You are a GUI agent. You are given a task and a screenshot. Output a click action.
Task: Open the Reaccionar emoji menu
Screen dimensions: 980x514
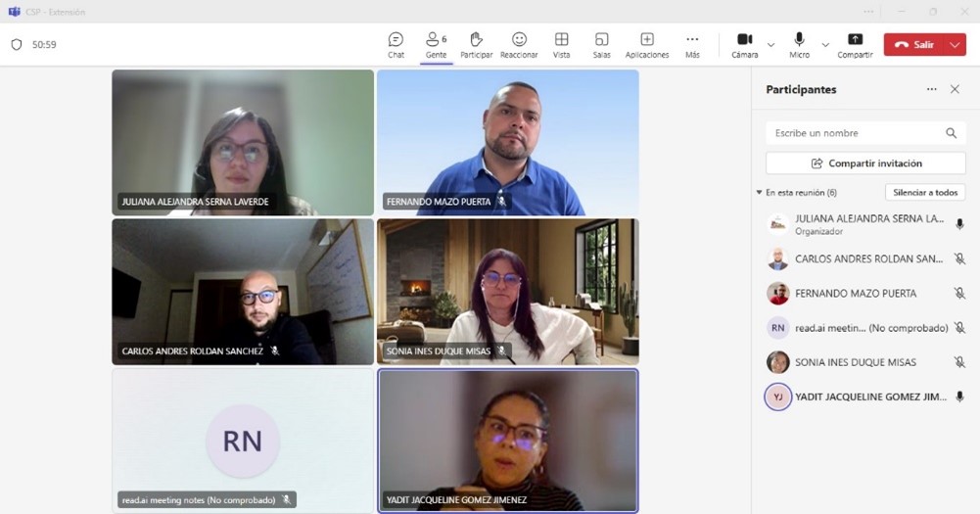point(519,44)
